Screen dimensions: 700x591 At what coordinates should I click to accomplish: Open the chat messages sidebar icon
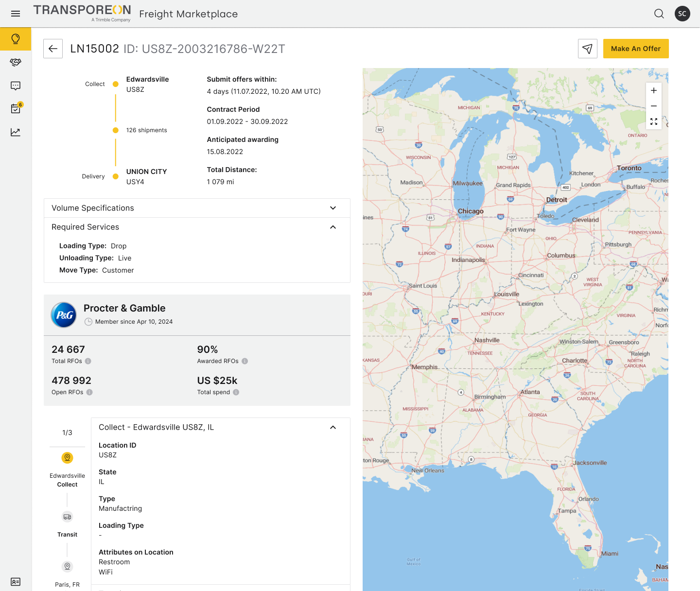click(16, 86)
